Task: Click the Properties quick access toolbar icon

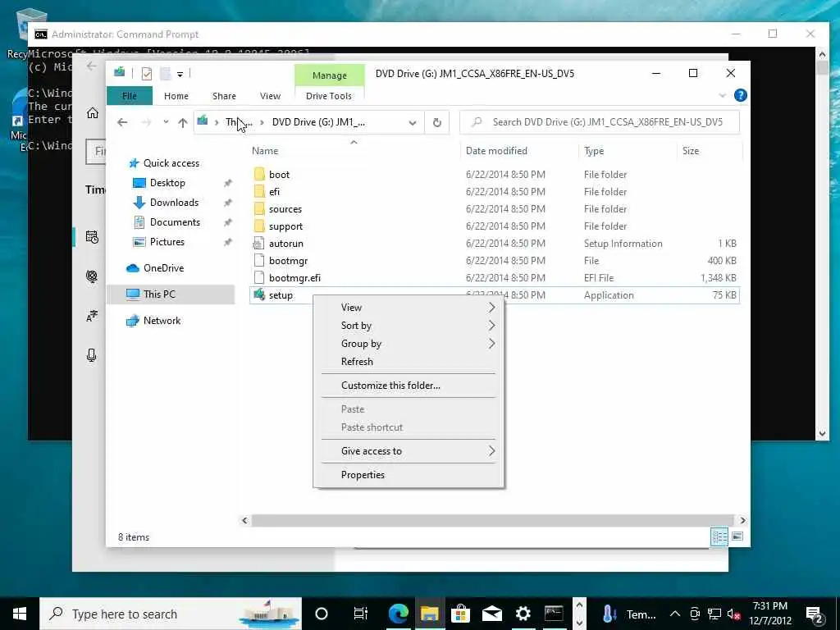Action: [x=146, y=73]
